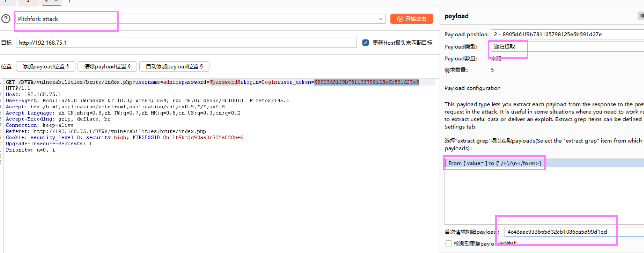
Task: Click the add payload position § button
Action: click(x=46, y=67)
